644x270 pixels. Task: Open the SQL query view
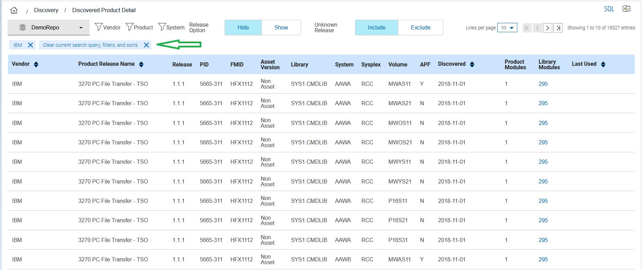(x=609, y=9)
